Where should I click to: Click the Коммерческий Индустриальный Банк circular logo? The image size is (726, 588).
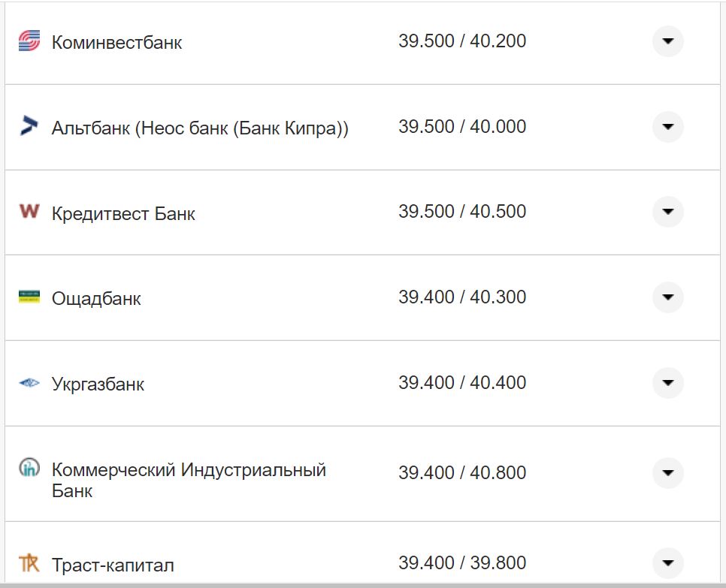pos(28,469)
